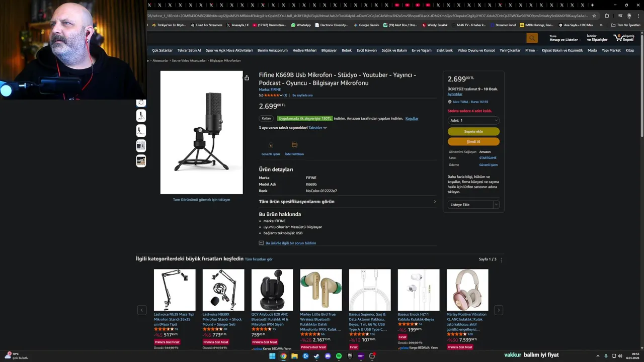Click the report-problem flag icon

click(261, 243)
